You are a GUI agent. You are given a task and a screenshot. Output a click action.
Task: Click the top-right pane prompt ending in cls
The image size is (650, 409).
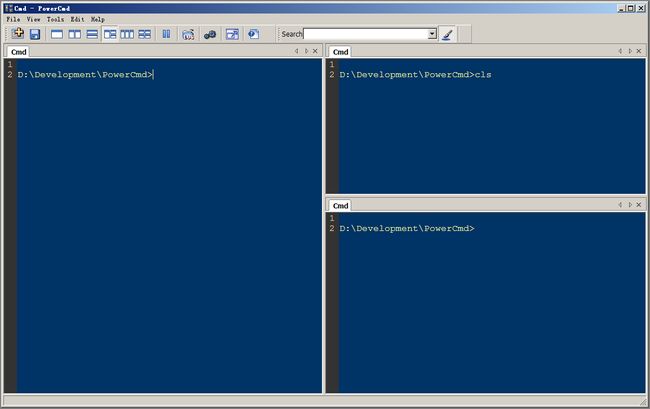(415, 75)
